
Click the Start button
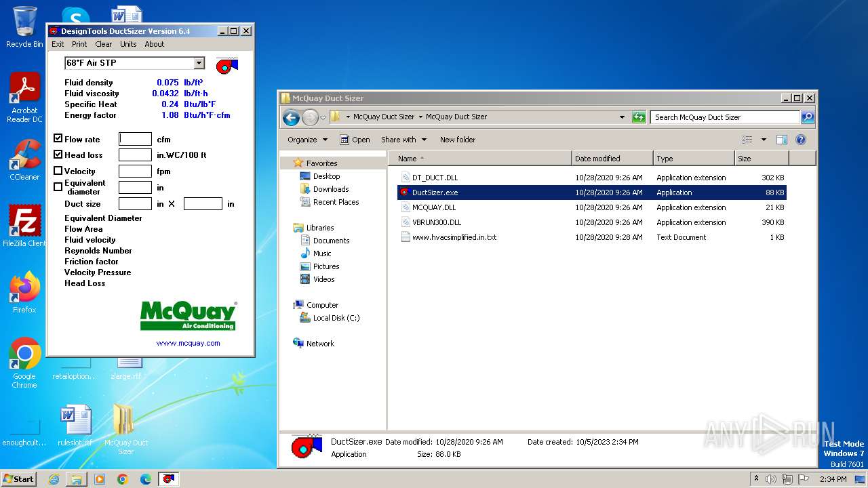tap(18, 479)
